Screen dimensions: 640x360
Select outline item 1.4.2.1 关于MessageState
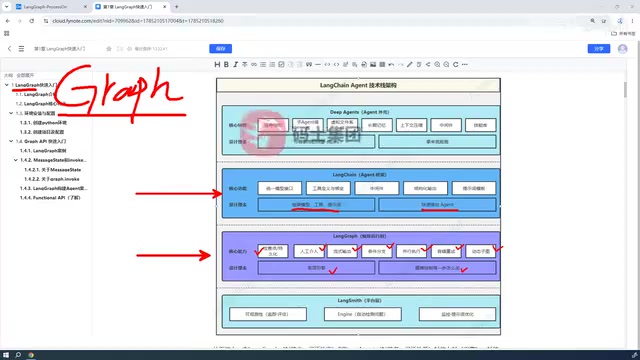pos(53,169)
